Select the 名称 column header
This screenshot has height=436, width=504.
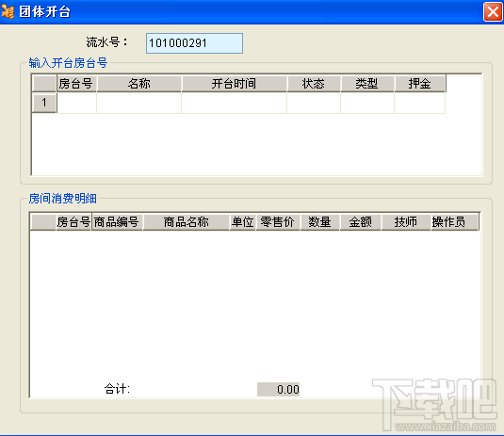click(138, 84)
